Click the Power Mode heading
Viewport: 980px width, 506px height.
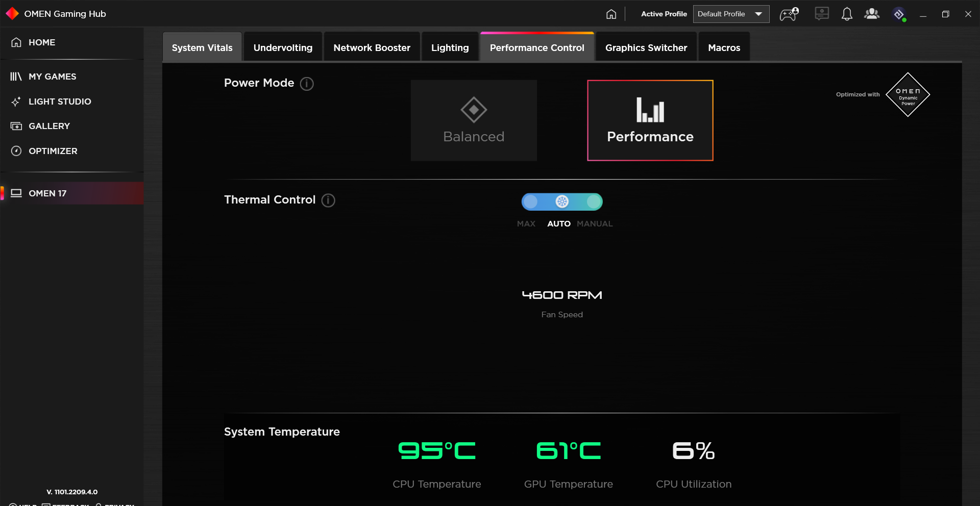coord(259,83)
